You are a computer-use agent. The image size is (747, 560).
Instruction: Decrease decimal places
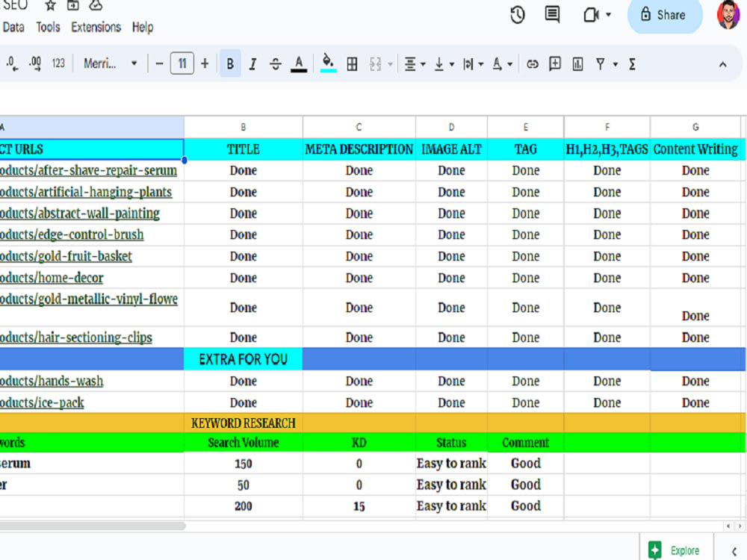(12, 63)
